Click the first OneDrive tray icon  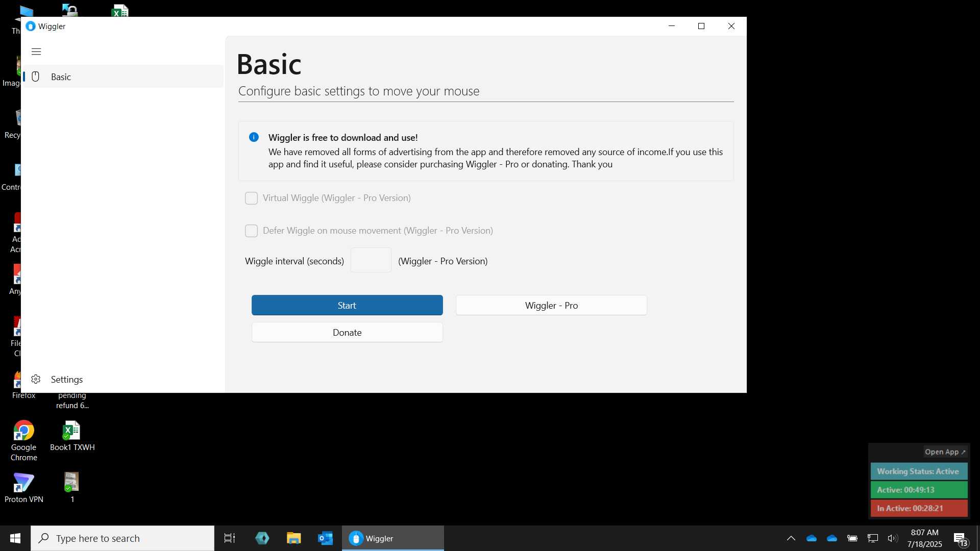pyautogui.click(x=812, y=538)
